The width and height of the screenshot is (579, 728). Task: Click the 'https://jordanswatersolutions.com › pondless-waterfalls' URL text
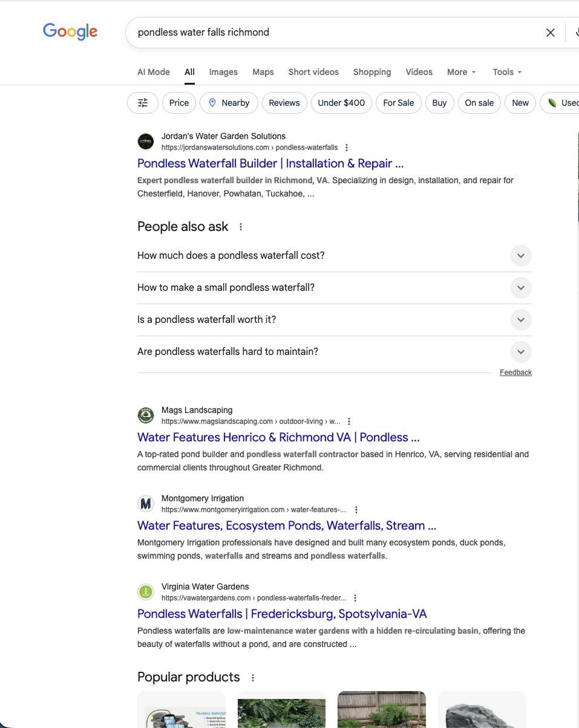point(249,148)
